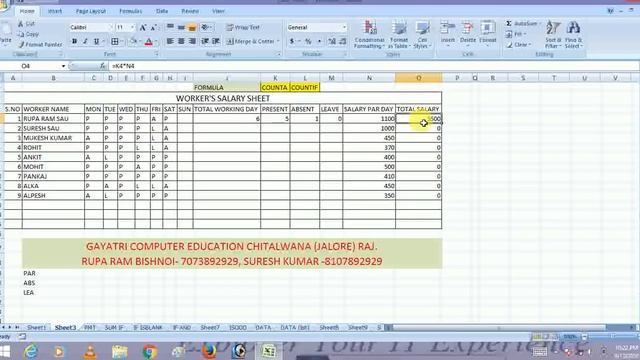Apply Accounting dollar number format
The image size is (640, 360).
[292, 41]
